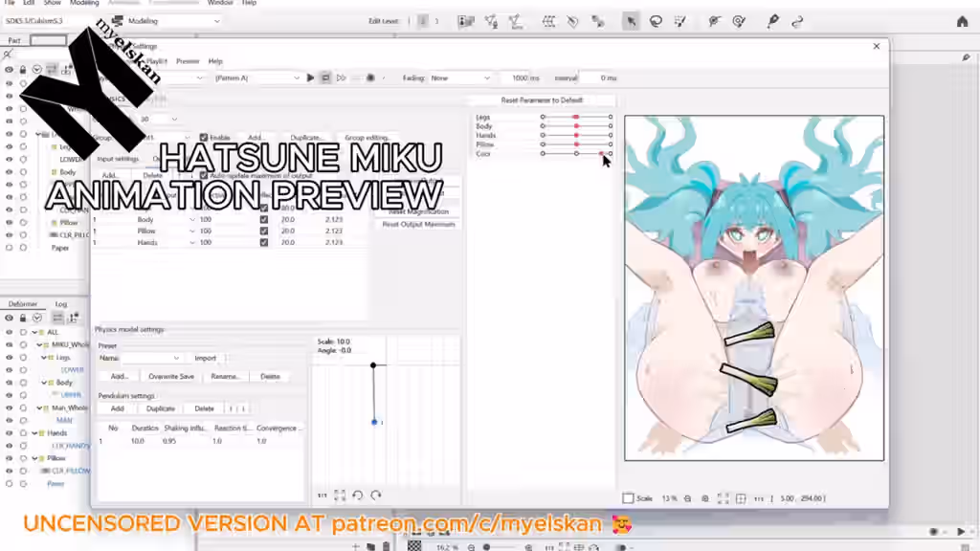980x551 pixels.
Task: Stop the physics preview playback
Action: [x=325, y=78]
